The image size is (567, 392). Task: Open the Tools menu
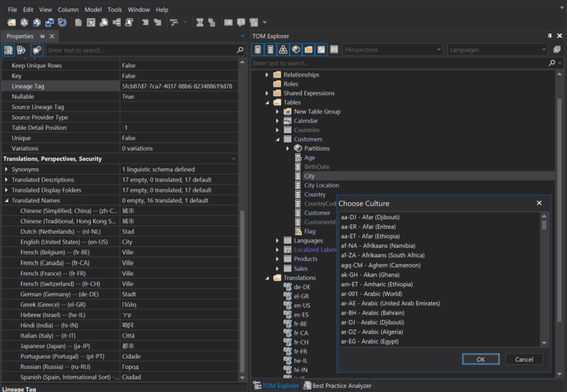115,10
